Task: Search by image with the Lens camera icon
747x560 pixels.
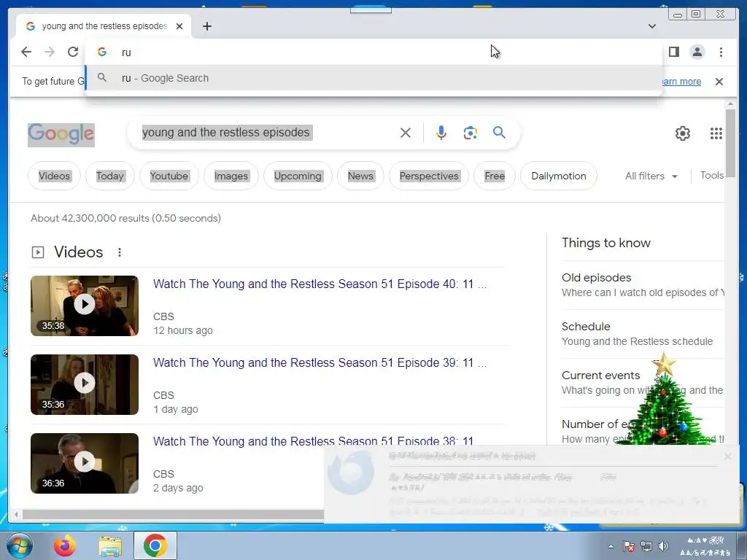Action: (x=471, y=133)
